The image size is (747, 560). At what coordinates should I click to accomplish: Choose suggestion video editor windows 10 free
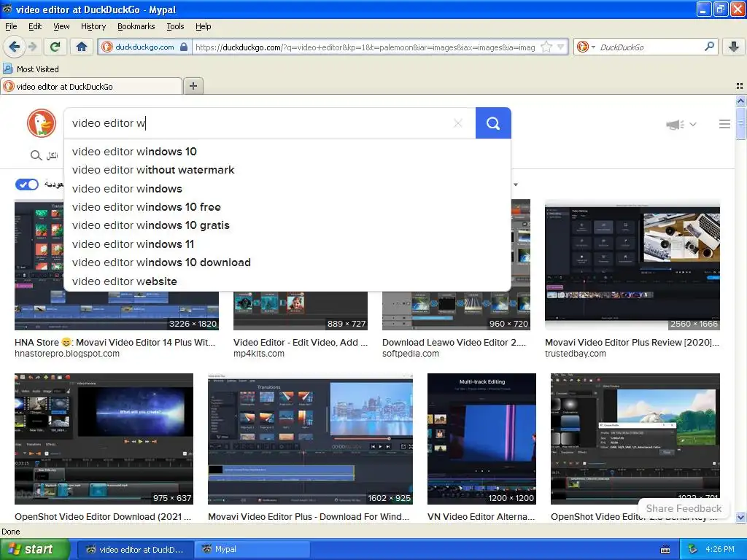287,207
